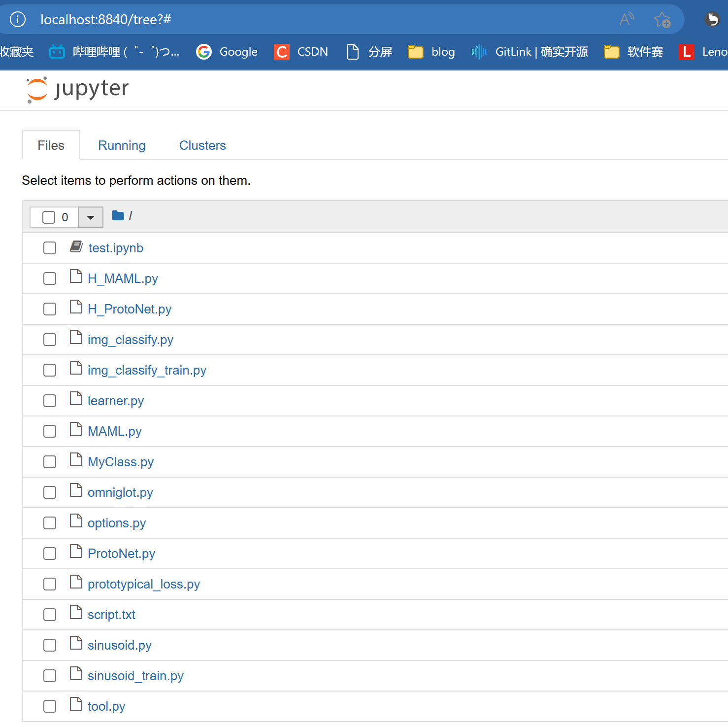Check the box for options.py
Image resolution: width=728 pixels, height=727 pixels.
point(50,523)
